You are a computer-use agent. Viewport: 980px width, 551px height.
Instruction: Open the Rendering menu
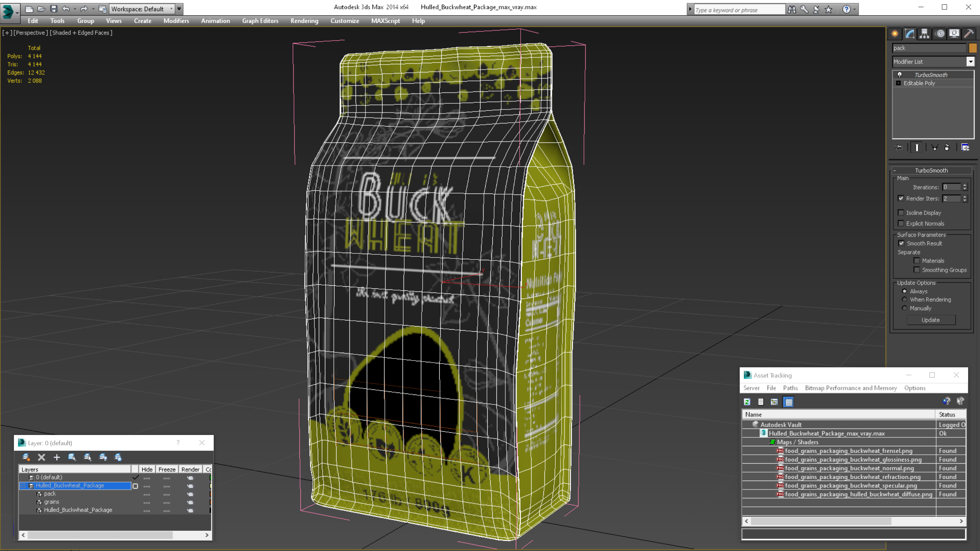tap(304, 21)
